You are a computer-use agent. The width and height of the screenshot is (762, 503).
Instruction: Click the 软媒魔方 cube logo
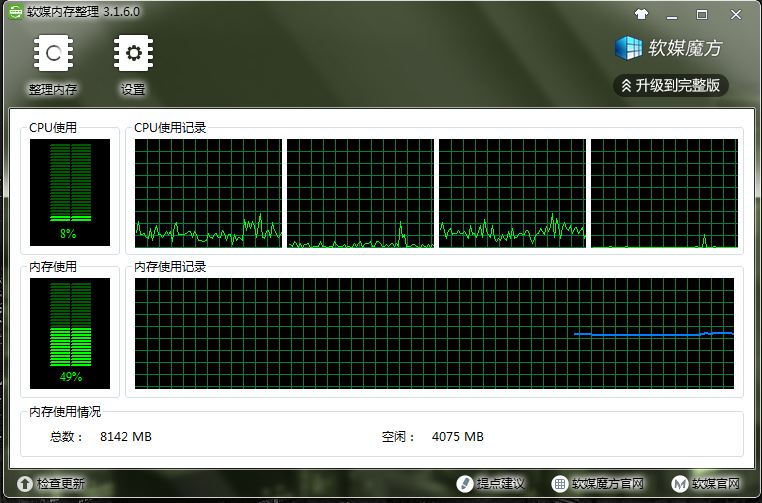pos(628,48)
